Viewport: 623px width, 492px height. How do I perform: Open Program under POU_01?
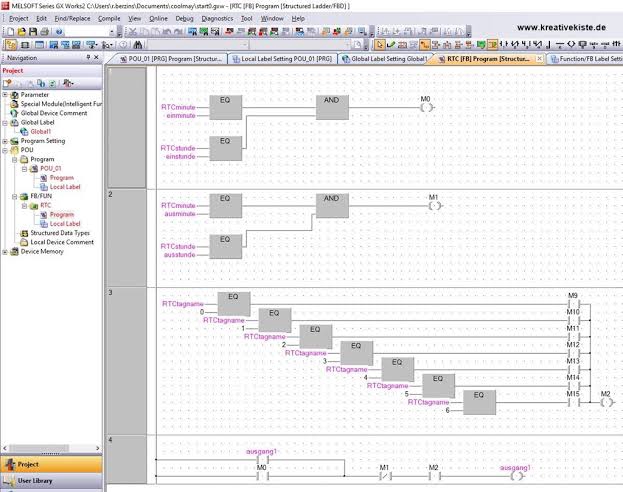[x=62, y=178]
